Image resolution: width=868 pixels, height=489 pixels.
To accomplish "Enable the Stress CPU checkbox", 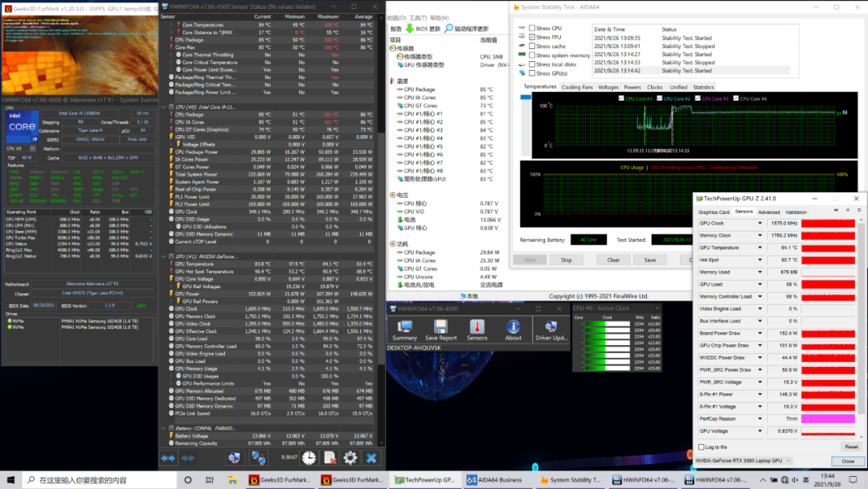I will tap(531, 28).
